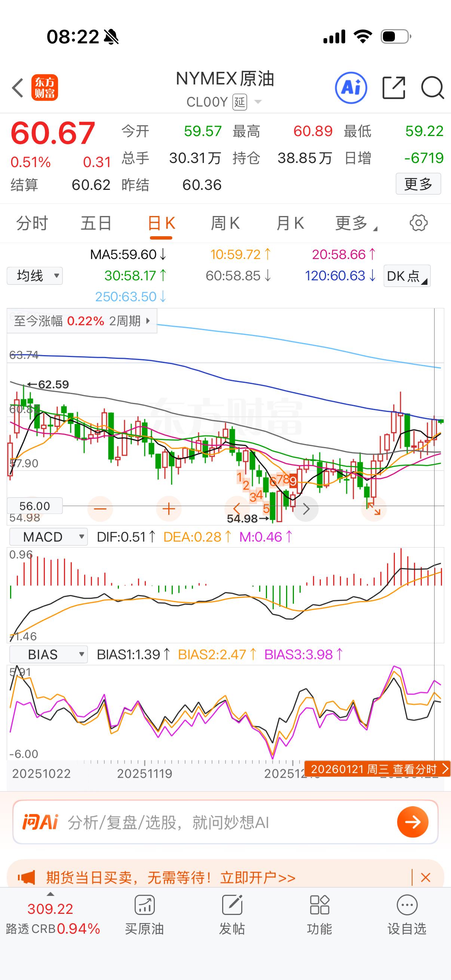Tap 期货当日买卖 立即开户 banner link
The image size is (451, 980).
click(x=171, y=878)
